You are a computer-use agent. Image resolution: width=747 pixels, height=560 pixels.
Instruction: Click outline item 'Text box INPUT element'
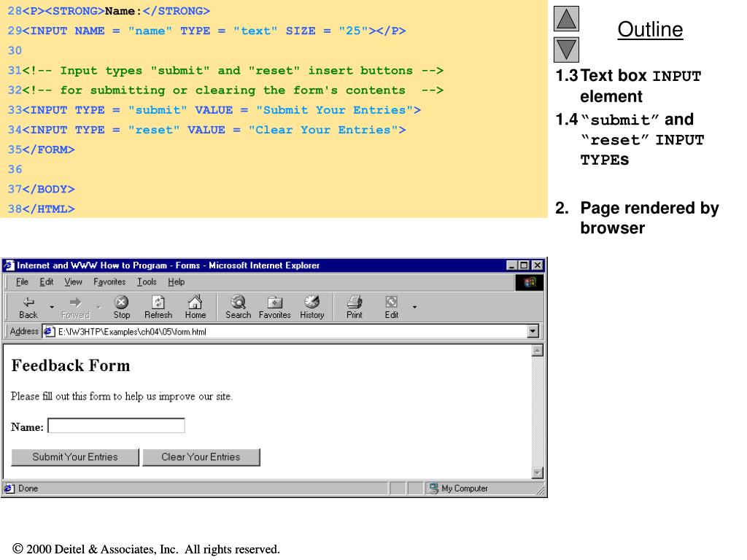point(640,86)
